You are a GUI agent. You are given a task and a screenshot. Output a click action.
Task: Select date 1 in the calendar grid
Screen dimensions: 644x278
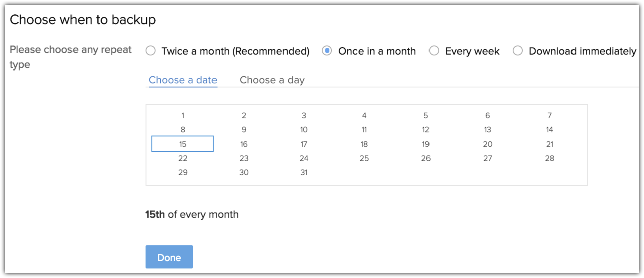[183, 115]
